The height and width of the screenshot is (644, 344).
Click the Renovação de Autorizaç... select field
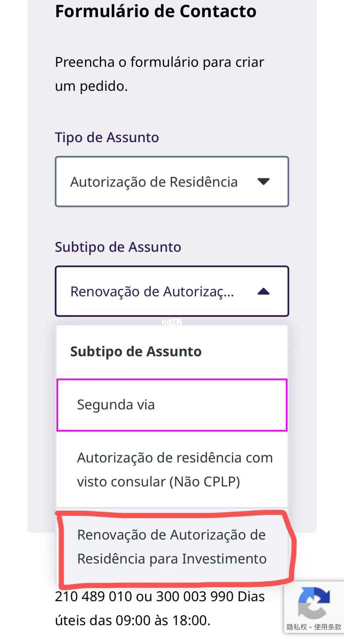pos(172,291)
